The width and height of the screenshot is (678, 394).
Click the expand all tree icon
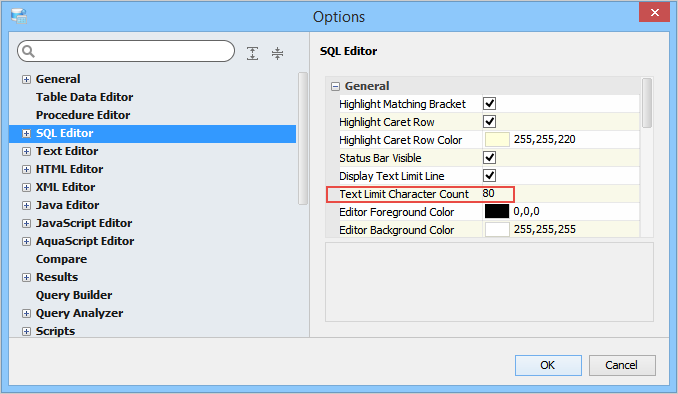click(x=253, y=53)
